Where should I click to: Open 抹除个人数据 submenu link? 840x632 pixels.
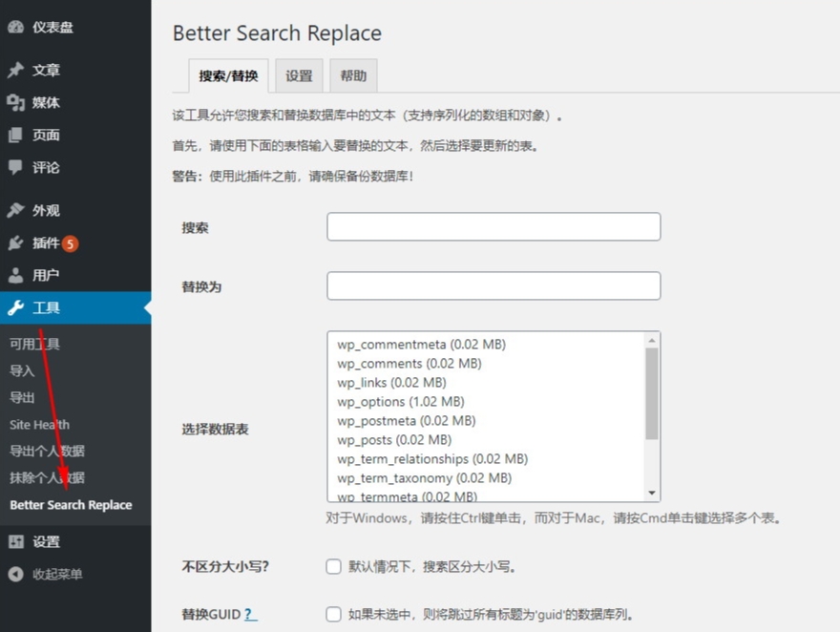point(47,477)
